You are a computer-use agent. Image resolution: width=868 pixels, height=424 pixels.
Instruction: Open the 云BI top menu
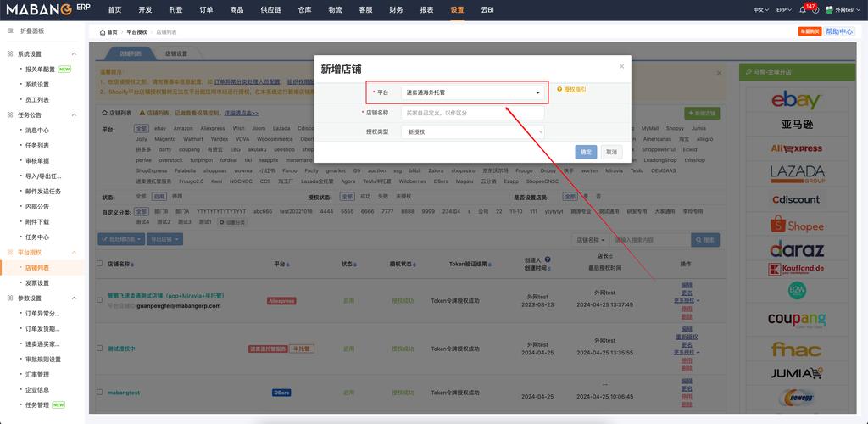pyautogui.click(x=487, y=10)
